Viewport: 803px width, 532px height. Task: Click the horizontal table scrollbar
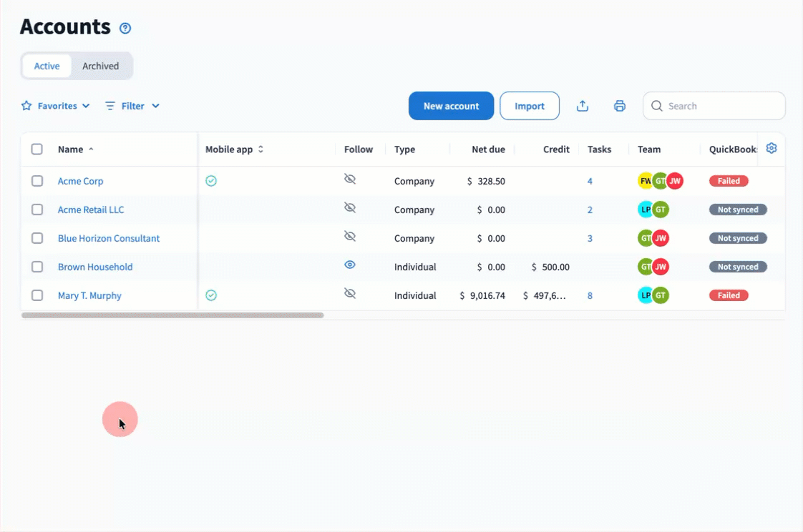coord(172,315)
